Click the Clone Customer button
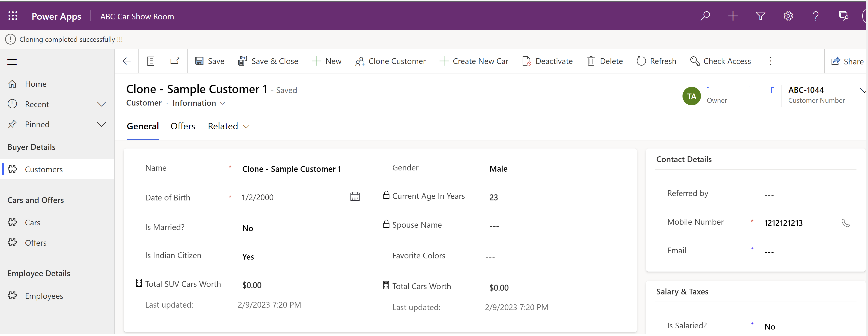Image resolution: width=868 pixels, height=336 pixels. pyautogui.click(x=390, y=61)
